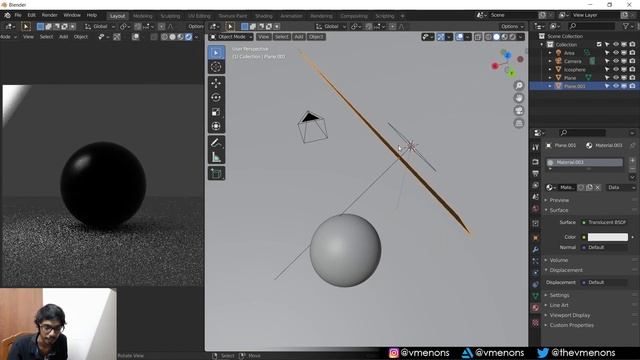Viewport: 640px width, 360px height.
Task: Choose the Rotate tool
Action: [216, 98]
